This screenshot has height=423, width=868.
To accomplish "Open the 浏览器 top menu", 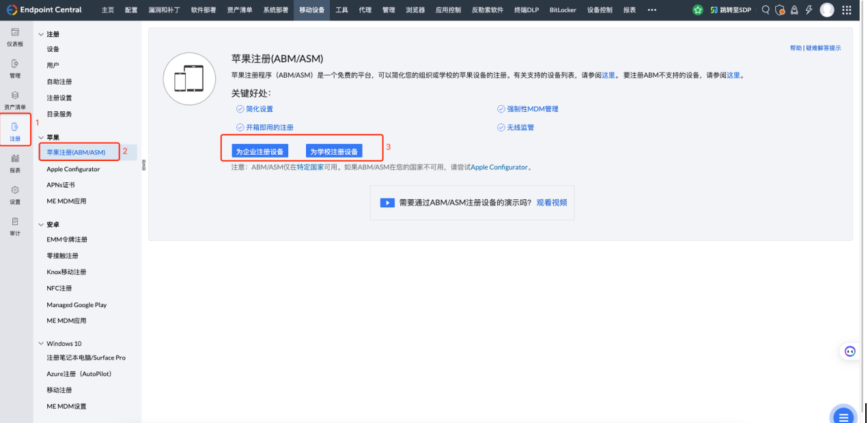I will 415,10.
